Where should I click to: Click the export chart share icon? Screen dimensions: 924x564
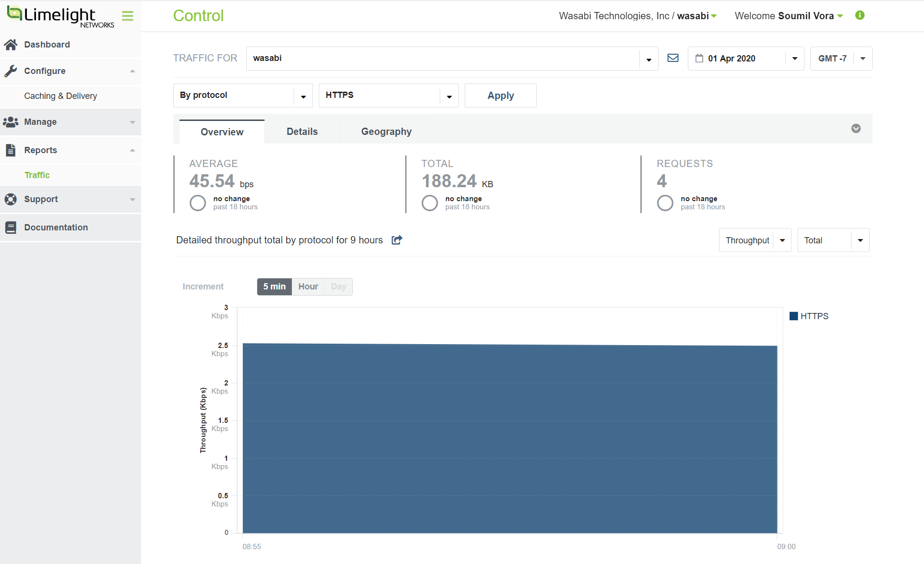pos(397,240)
